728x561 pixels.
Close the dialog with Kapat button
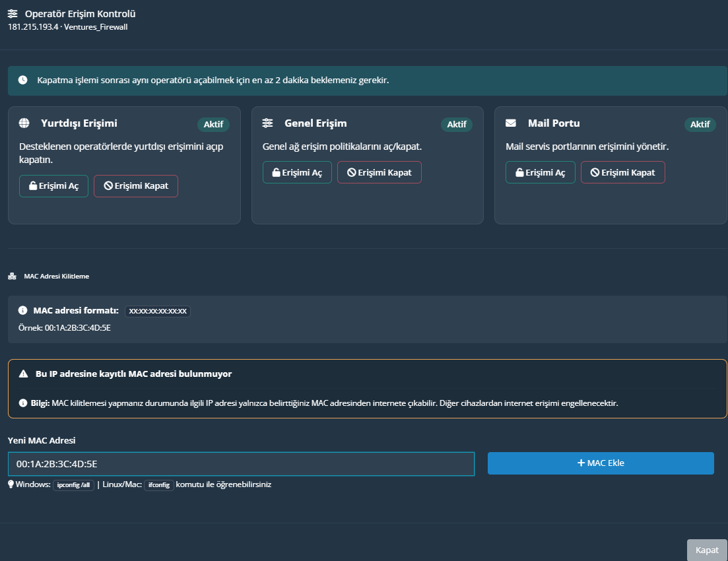click(x=707, y=550)
